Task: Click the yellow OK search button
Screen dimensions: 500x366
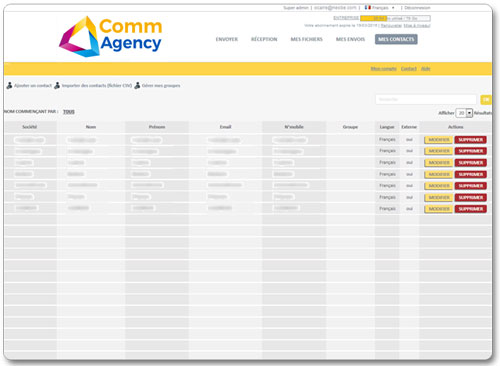Action: [486, 99]
